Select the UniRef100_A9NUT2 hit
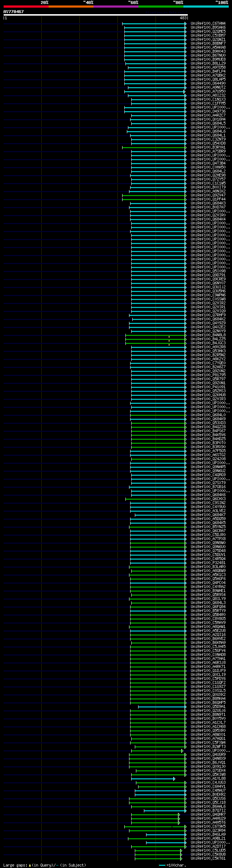The width and height of the screenshot is (232, 868). tap(208, 88)
